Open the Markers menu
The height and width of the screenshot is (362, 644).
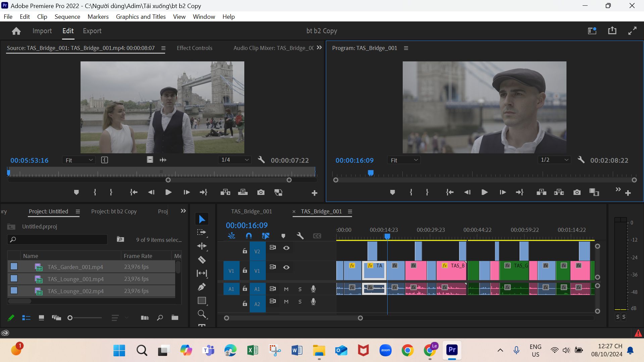tap(98, 17)
